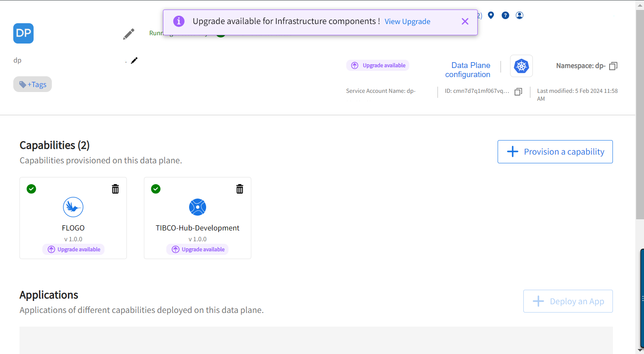The width and height of the screenshot is (644, 354).
Task: Open the location pin icon in the header
Action: point(491,15)
